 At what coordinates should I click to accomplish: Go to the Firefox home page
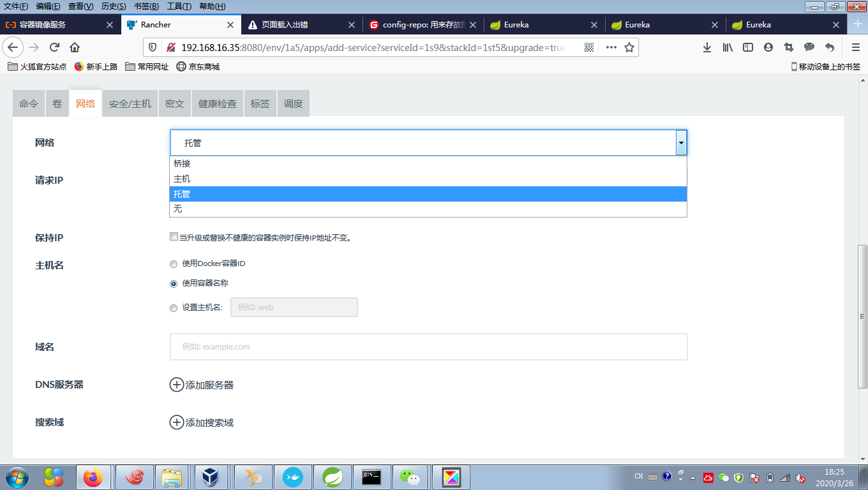(x=75, y=47)
